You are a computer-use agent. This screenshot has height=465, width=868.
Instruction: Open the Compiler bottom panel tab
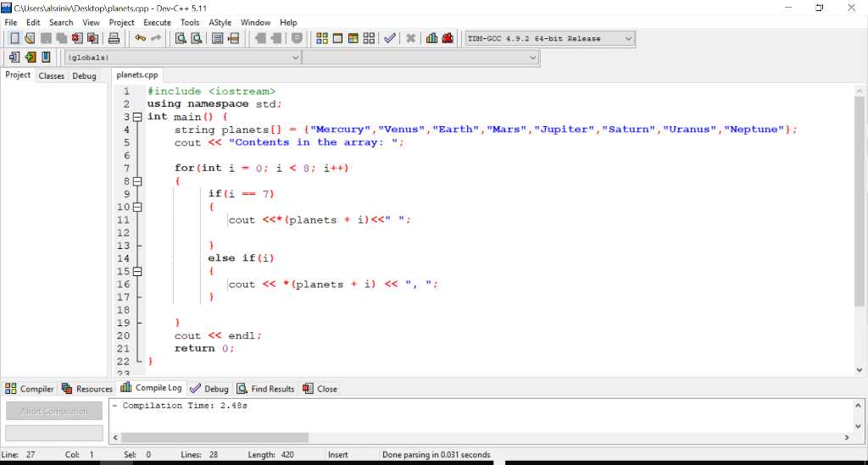[30, 389]
